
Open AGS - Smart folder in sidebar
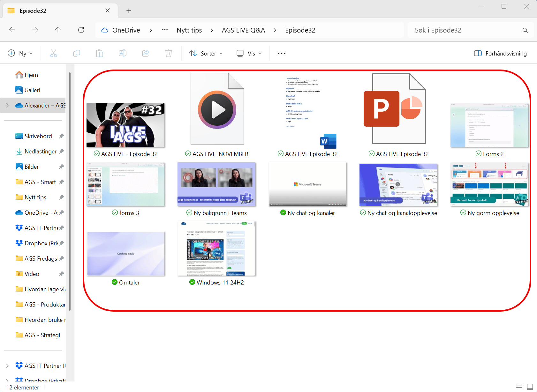pos(40,182)
